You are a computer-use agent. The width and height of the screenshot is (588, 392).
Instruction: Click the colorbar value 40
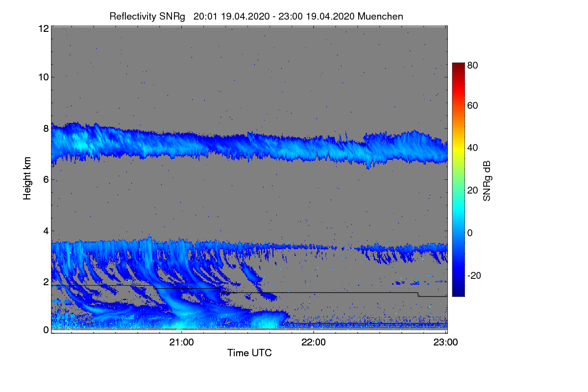tap(473, 148)
